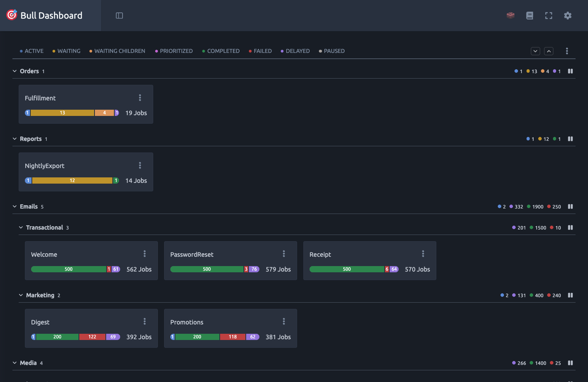Open Digest queue options menu
This screenshot has height=382, width=588.
coord(145,322)
